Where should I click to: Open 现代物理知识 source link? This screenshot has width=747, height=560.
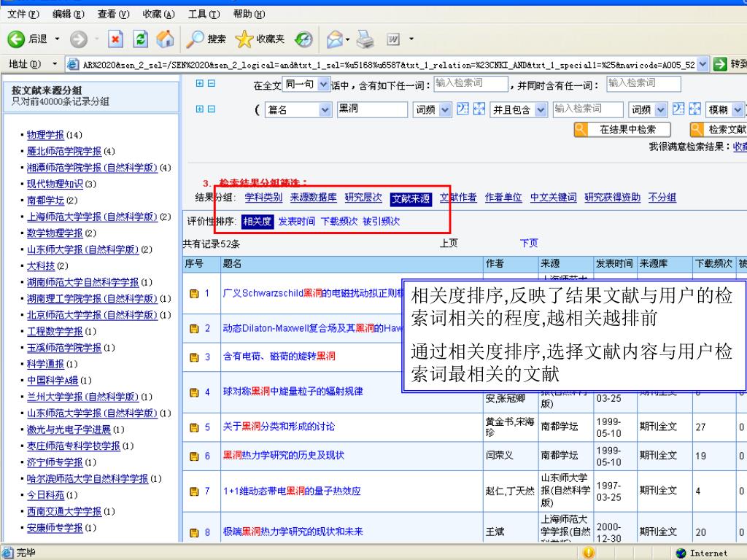point(55,184)
